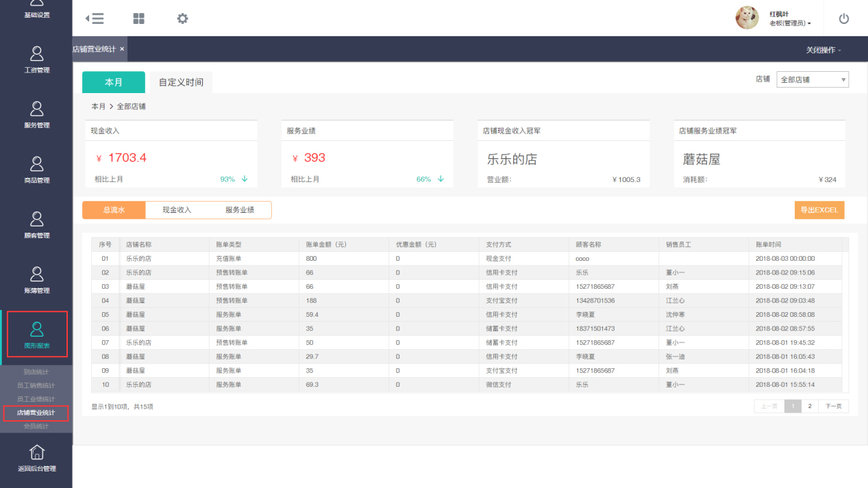Screen dimensions: 868x488
Task: Select 现金收入 tab
Action: tap(177, 210)
